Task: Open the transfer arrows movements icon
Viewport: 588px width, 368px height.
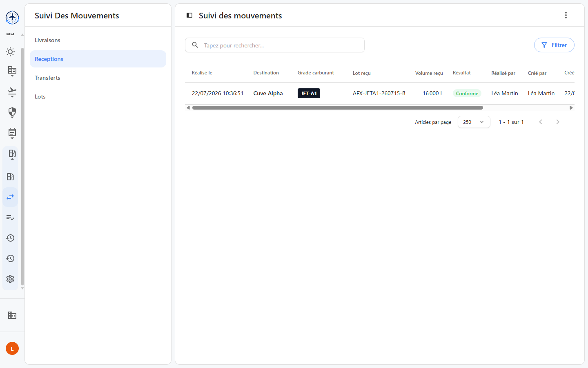Action: [x=11, y=197]
